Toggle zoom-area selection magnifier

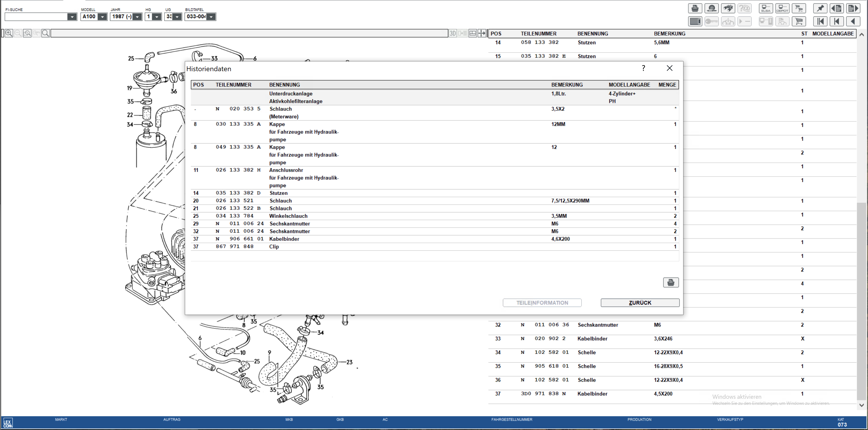pos(27,33)
